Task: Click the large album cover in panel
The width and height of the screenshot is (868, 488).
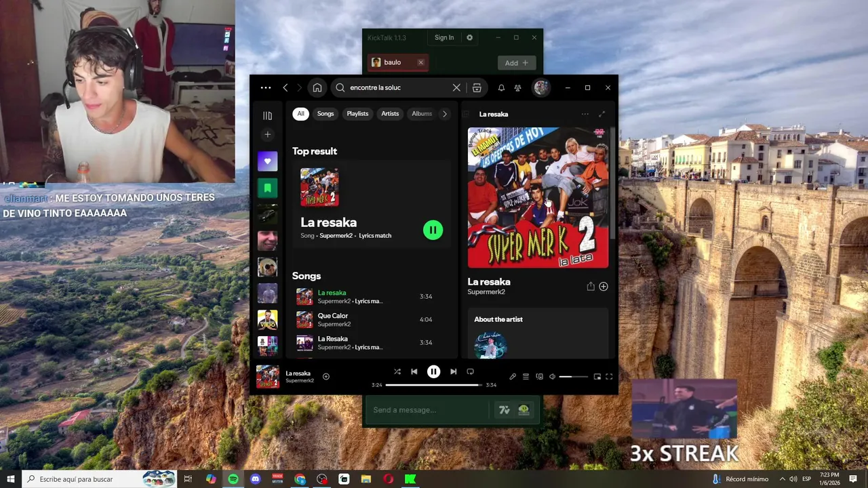Action: point(538,197)
